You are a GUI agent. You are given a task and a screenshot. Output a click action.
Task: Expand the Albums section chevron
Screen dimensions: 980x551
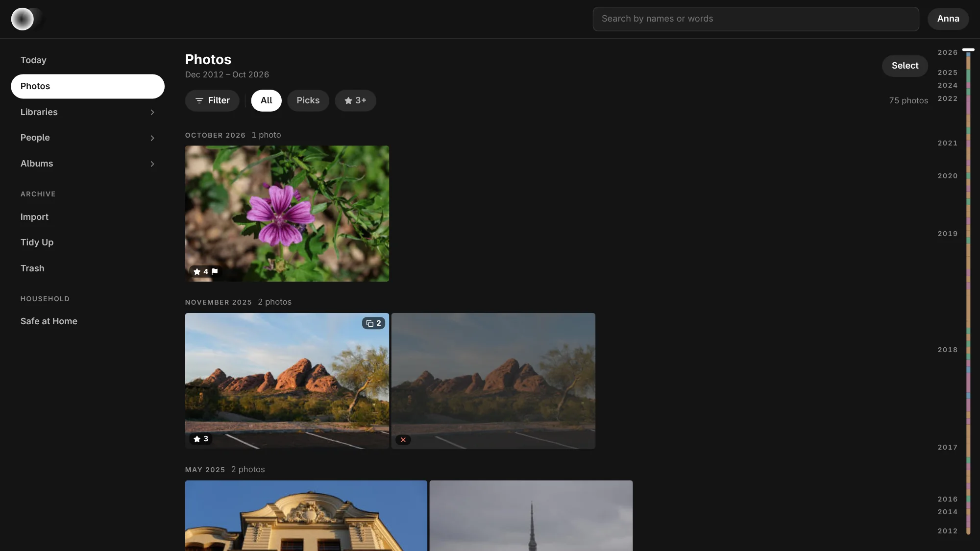(152, 164)
